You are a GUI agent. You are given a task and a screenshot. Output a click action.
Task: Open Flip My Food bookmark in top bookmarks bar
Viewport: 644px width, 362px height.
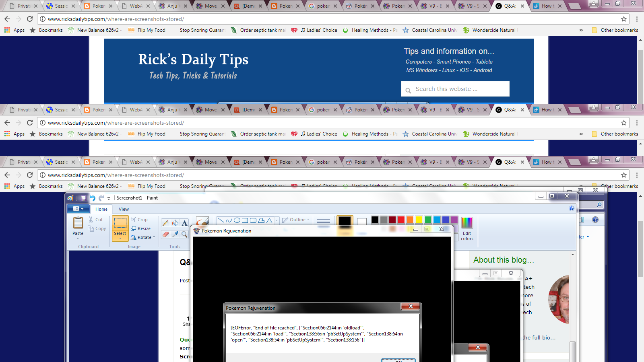point(147,30)
